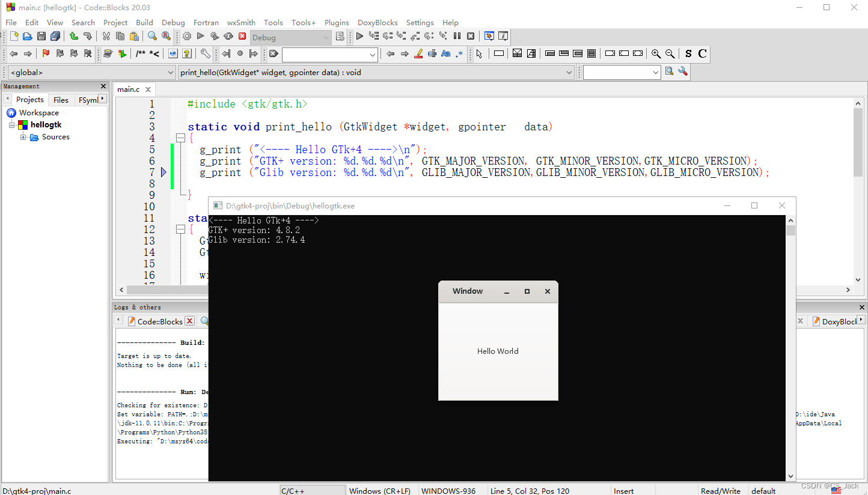The image size is (868, 495).
Task: Click the Save all files icon
Action: tap(55, 37)
